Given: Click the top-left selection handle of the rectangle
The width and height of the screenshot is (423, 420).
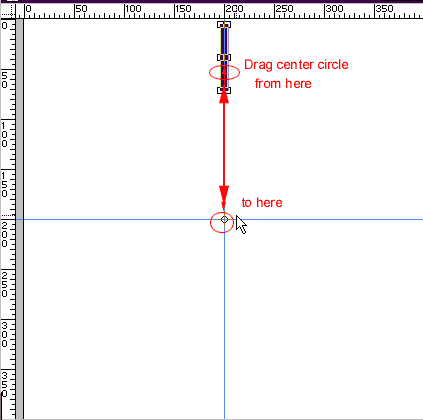Looking at the screenshot, I should (x=220, y=24).
